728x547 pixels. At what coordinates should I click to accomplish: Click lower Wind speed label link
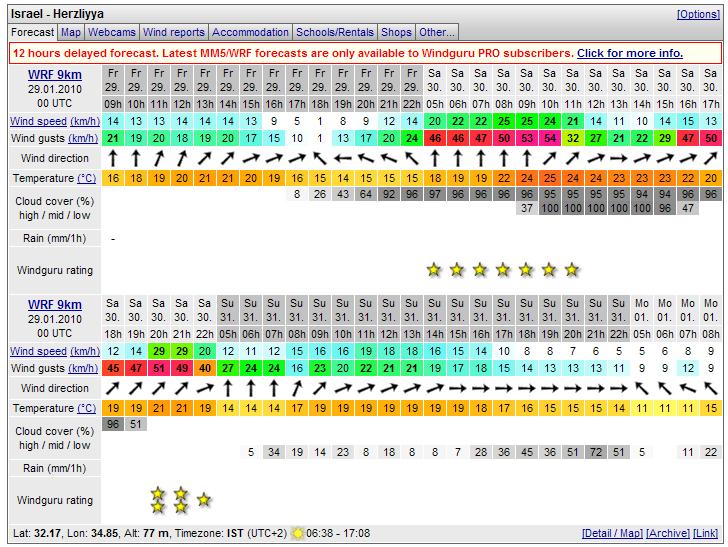coord(39,351)
